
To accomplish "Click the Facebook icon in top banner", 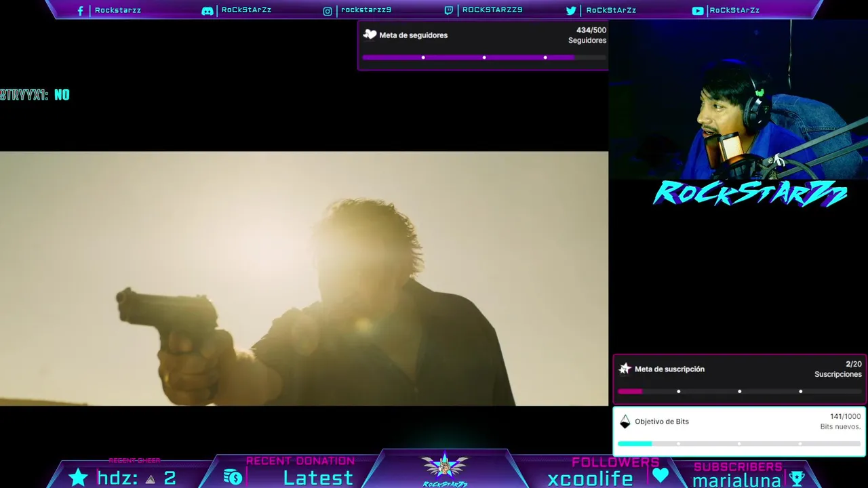I will click(81, 11).
